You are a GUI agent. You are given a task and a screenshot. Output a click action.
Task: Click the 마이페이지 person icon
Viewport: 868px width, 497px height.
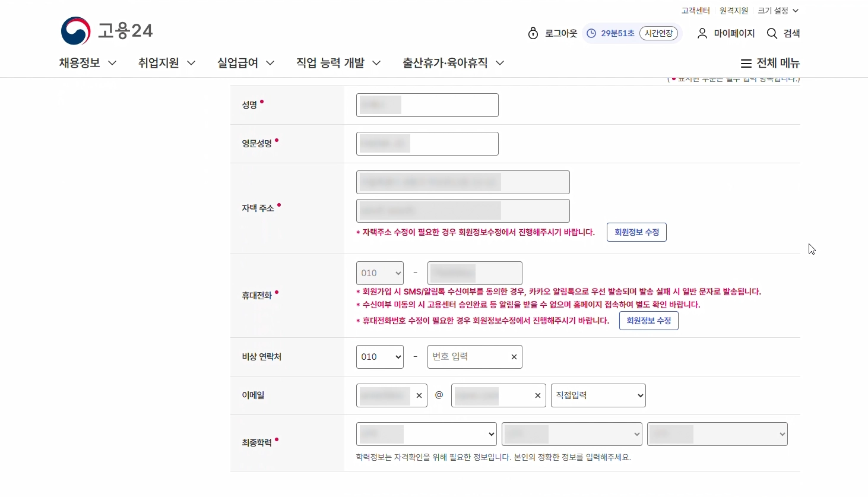click(702, 33)
